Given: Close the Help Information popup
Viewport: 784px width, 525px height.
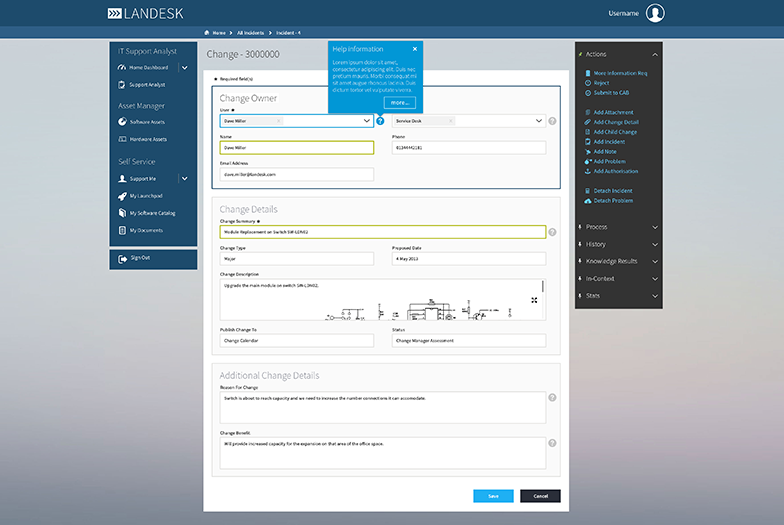Looking at the screenshot, I should tap(415, 48).
